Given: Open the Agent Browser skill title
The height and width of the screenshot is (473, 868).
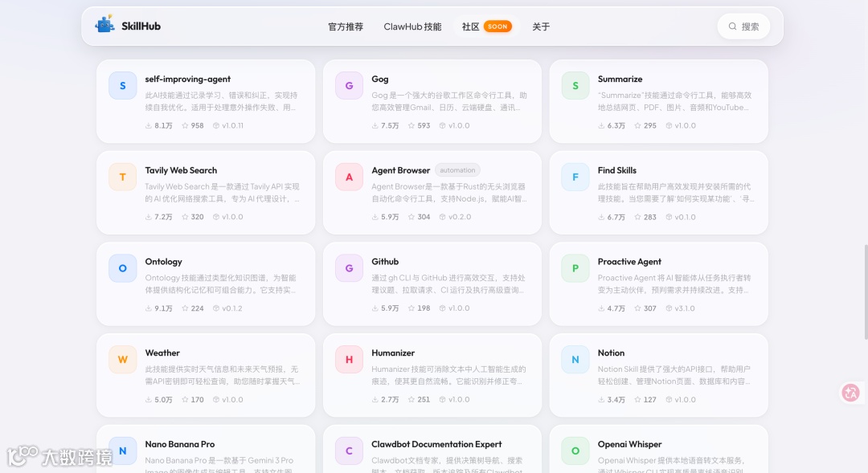Looking at the screenshot, I should (401, 170).
